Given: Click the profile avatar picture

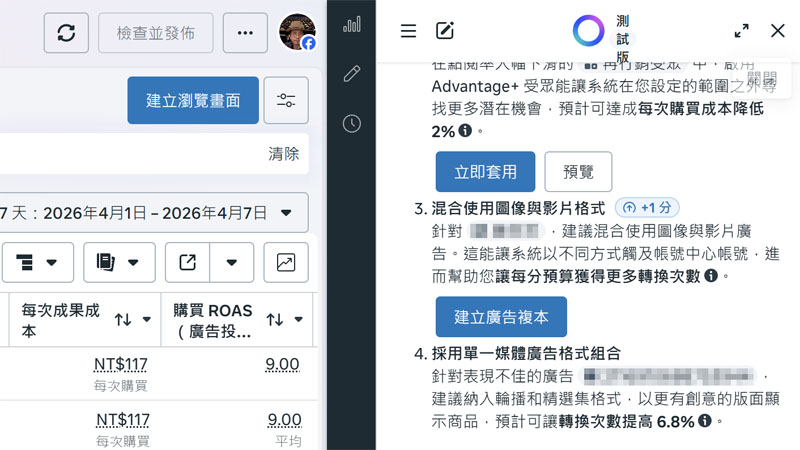Looking at the screenshot, I should click(297, 32).
